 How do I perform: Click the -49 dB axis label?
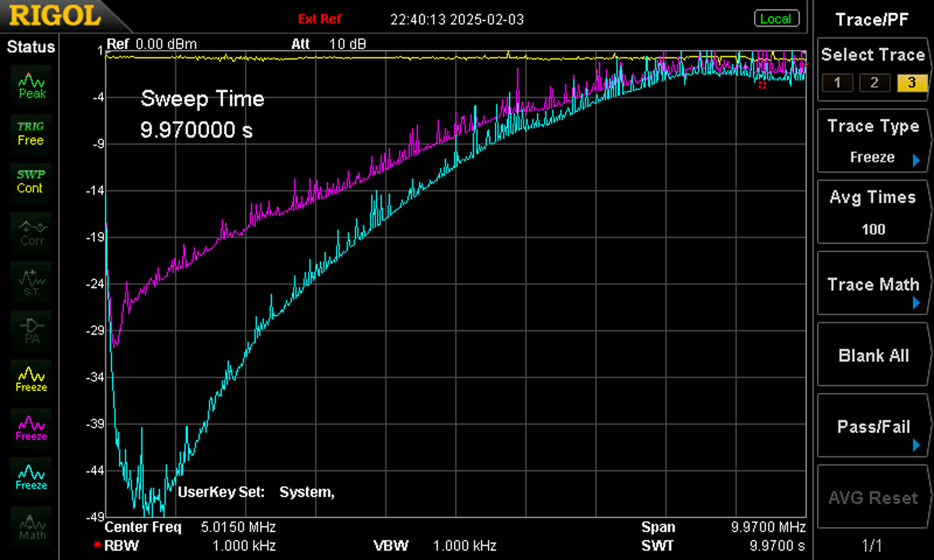[x=95, y=517]
